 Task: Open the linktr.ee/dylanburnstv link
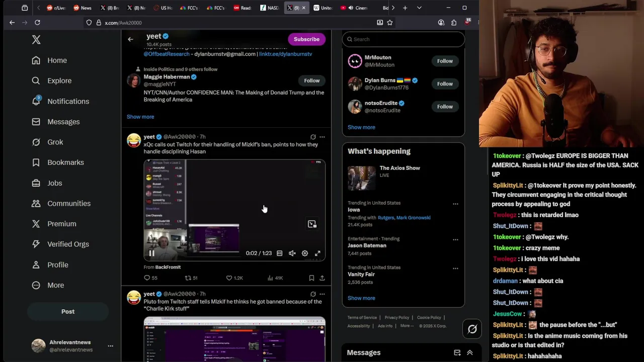pyautogui.click(x=285, y=54)
